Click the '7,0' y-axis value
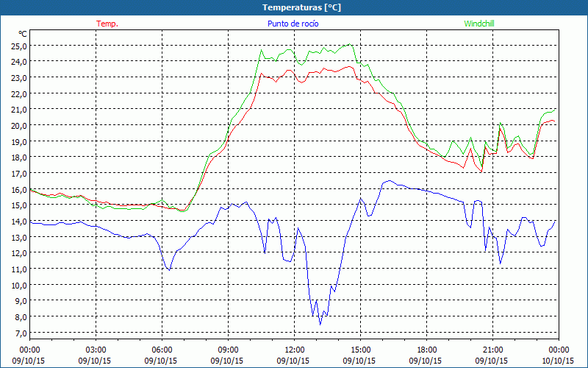This screenshot has width=588, height=368. pyautogui.click(x=21, y=333)
